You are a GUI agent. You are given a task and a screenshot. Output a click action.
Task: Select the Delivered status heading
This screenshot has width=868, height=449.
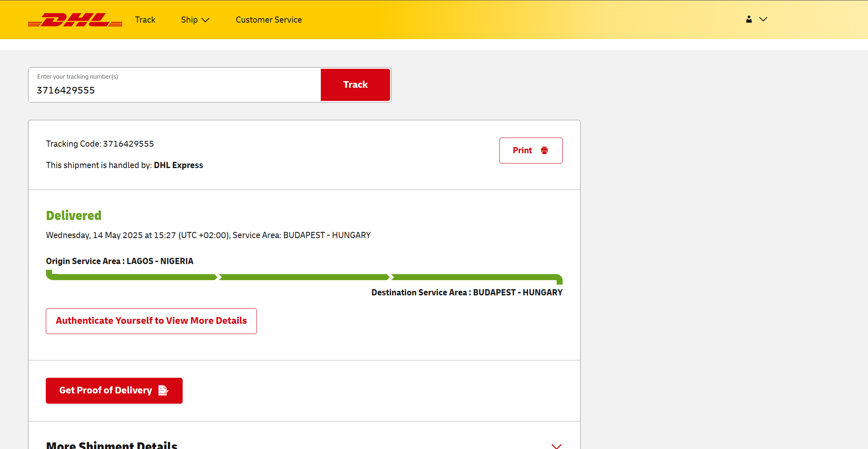74,215
